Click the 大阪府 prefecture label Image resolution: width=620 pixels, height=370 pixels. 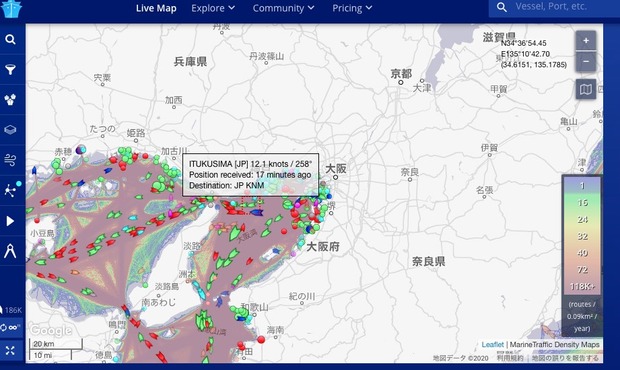pos(323,247)
